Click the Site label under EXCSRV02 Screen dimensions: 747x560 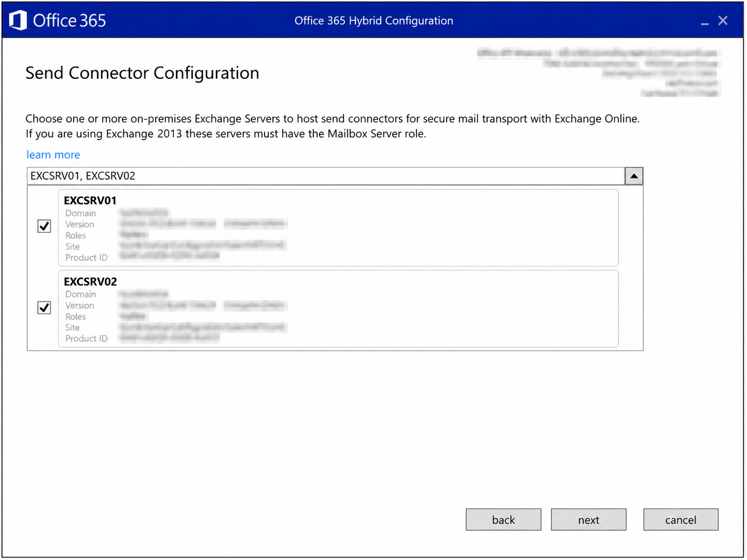(72, 327)
